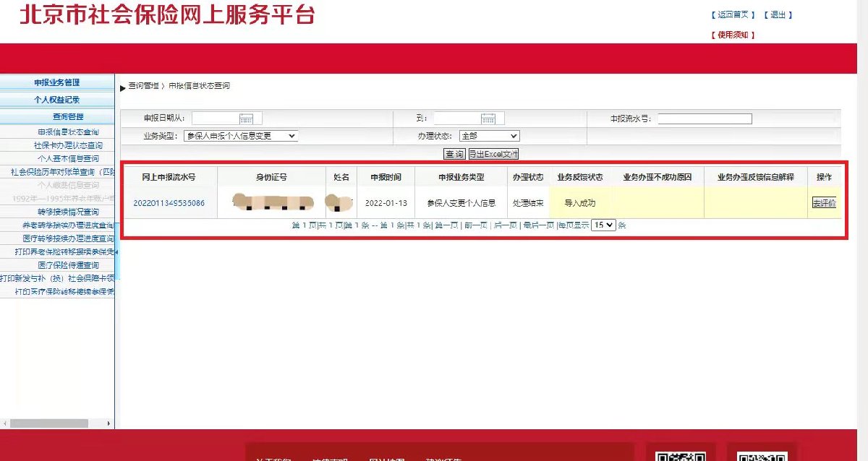Screen dimensions: 868x461
Task: Click the 导出Excel文件 export button
Action: pos(493,154)
